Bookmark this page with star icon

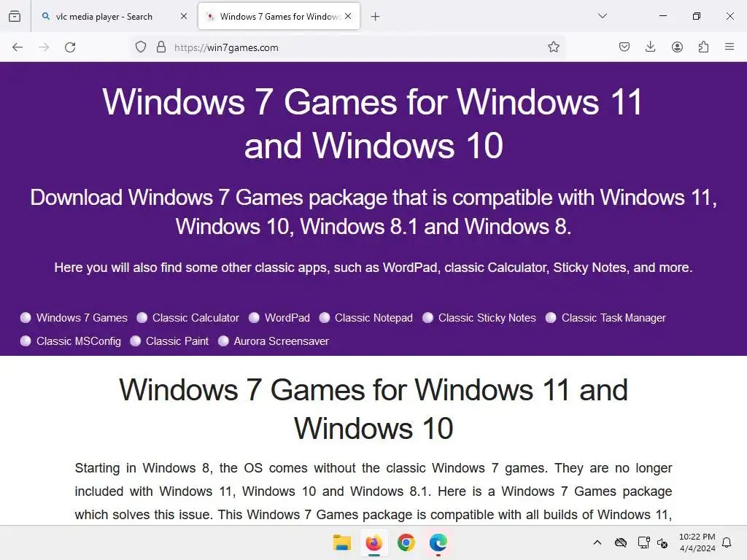coord(553,47)
